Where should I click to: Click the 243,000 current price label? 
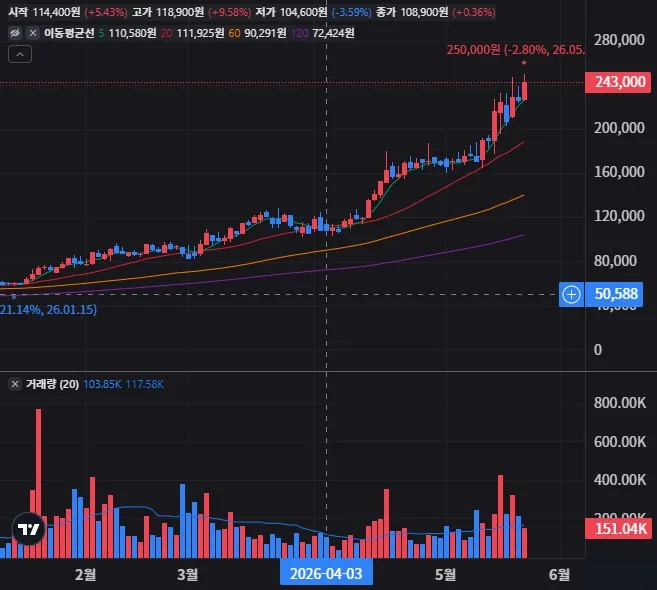(x=618, y=82)
